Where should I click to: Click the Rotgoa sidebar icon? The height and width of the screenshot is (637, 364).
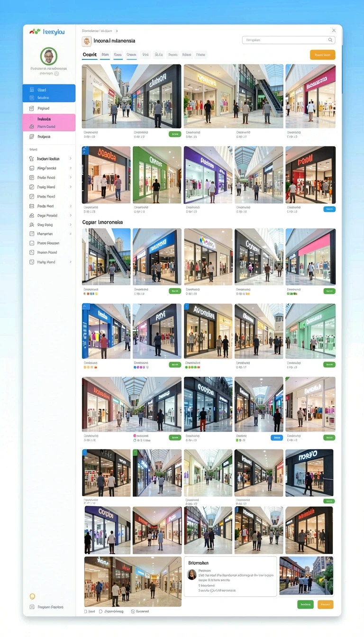tap(32, 136)
